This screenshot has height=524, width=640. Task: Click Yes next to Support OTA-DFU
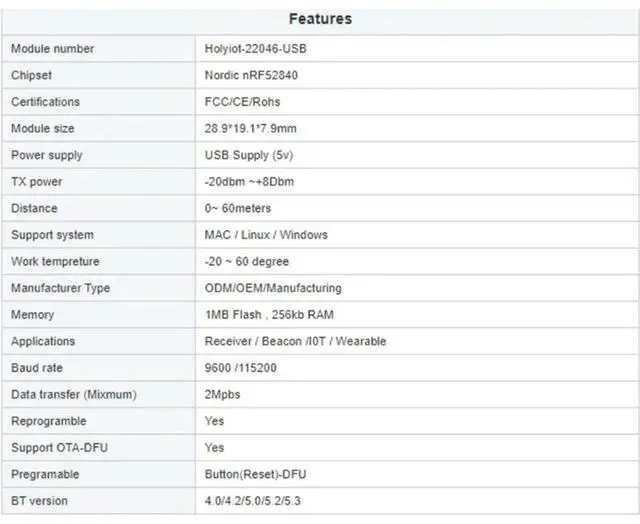214,448
